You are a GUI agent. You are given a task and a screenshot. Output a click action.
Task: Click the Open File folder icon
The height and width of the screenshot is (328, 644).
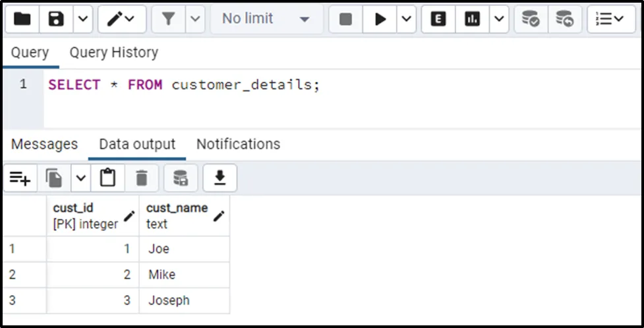pos(22,19)
